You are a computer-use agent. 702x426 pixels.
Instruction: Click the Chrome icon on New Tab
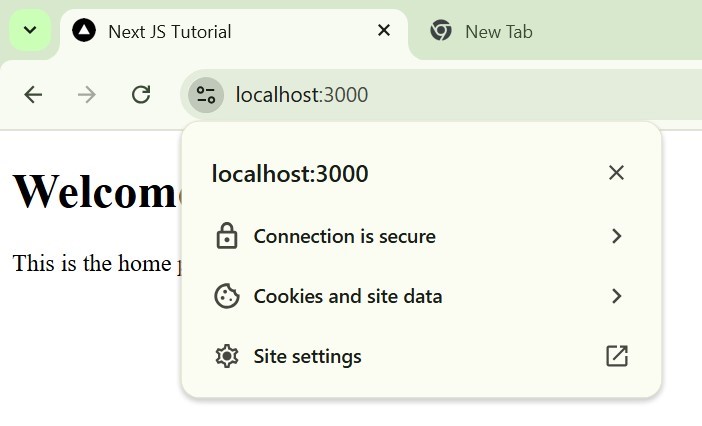(x=441, y=31)
